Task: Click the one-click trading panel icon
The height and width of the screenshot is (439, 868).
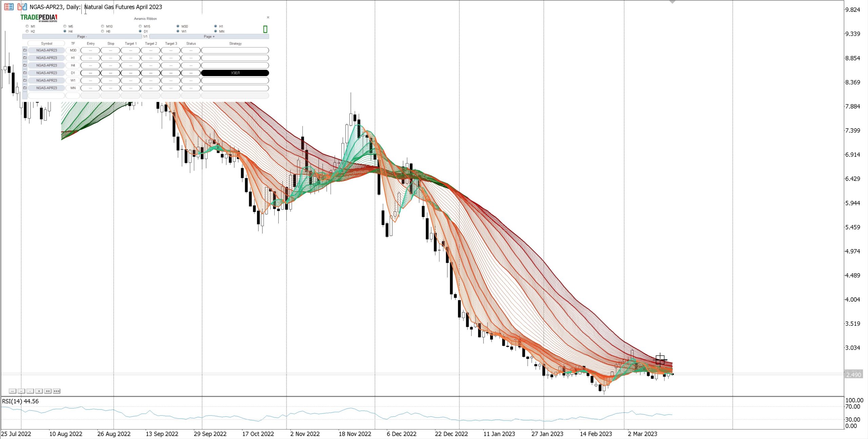Action: (22, 6)
